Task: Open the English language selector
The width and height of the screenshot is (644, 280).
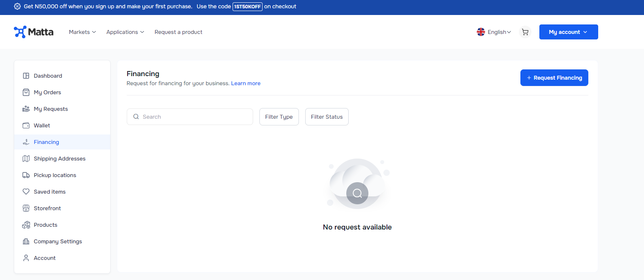Action: point(494,32)
